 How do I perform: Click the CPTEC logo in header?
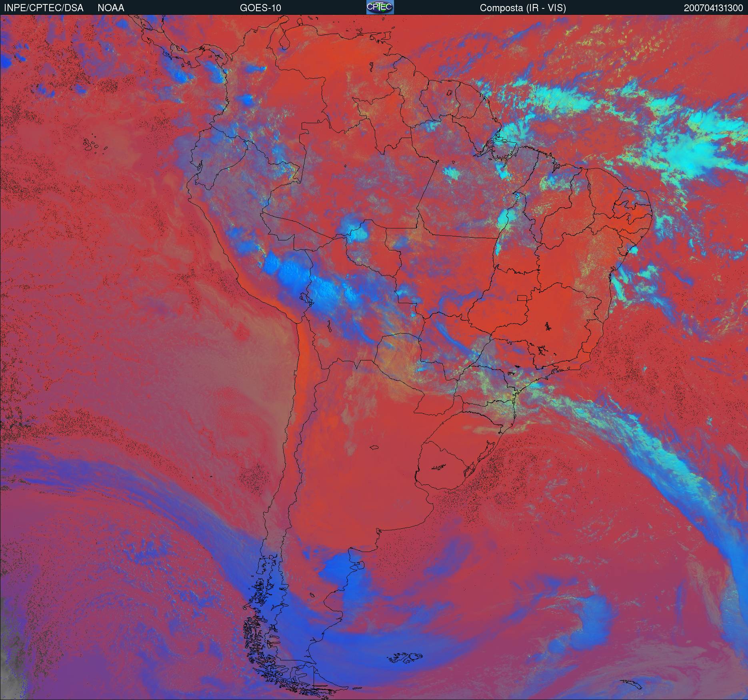pyautogui.click(x=380, y=7)
